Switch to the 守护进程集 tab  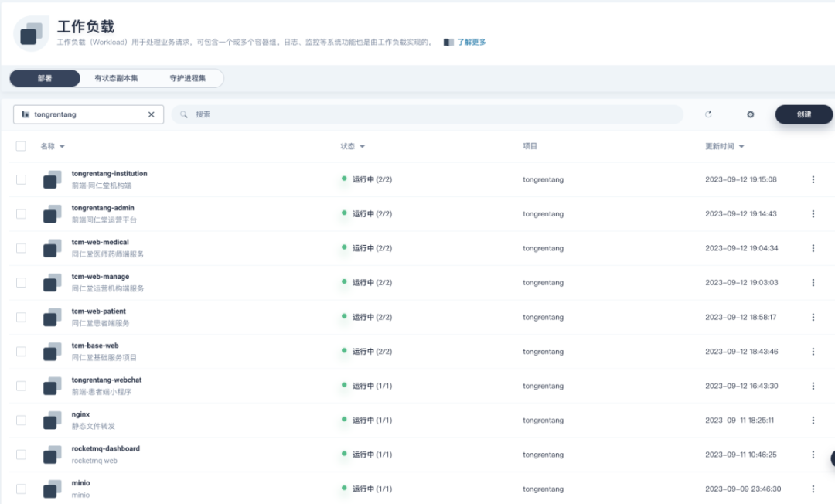(x=187, y=78)
